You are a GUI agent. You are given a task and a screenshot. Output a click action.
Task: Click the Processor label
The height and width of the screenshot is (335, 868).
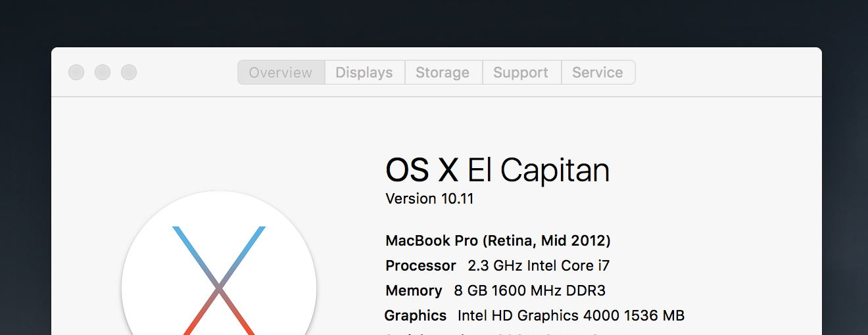click(x=421, y=265)
